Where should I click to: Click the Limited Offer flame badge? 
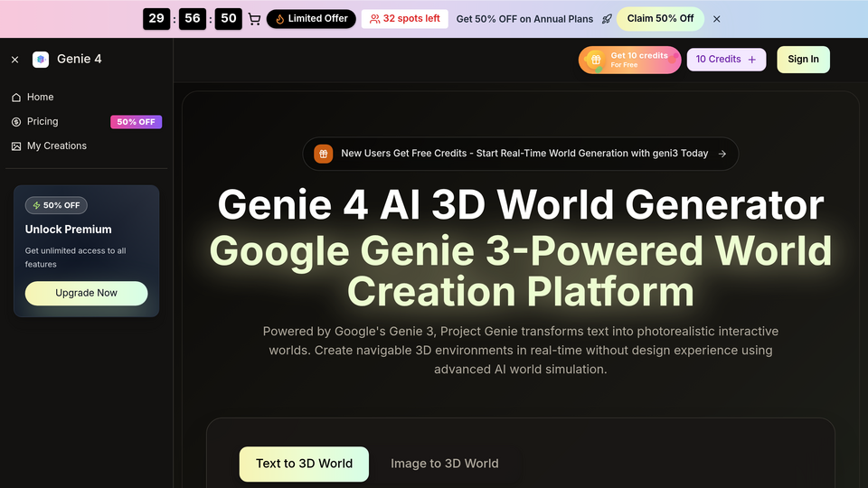coord(311,19)
